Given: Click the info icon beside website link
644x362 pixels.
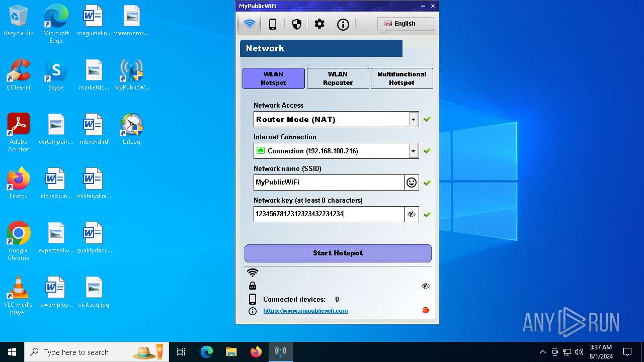Looking at the screenshot, I should [x=253, y=311].
